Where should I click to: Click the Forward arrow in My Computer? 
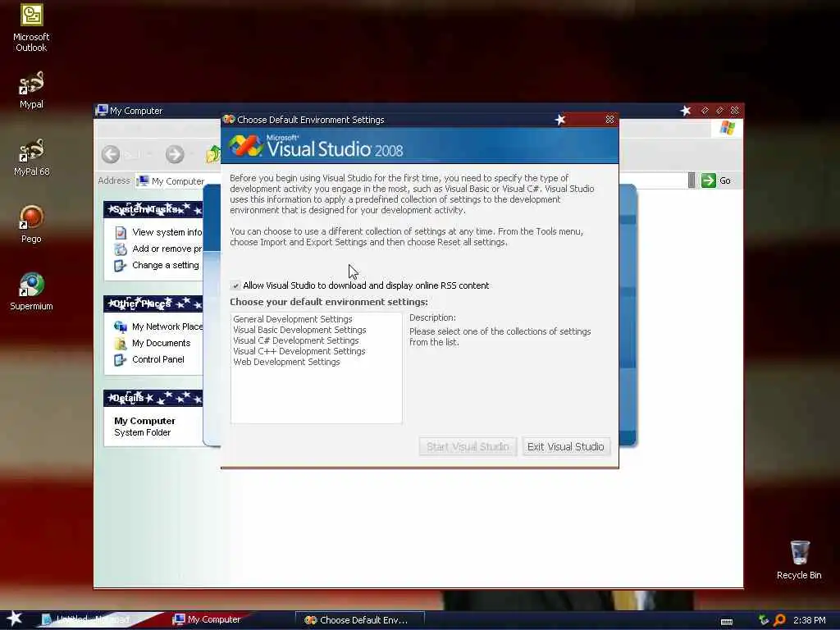coord(175,154)
